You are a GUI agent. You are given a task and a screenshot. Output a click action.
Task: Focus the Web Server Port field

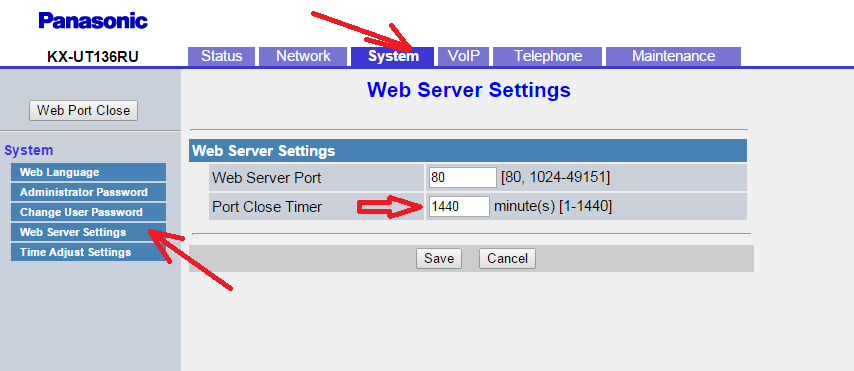point(462,178)
